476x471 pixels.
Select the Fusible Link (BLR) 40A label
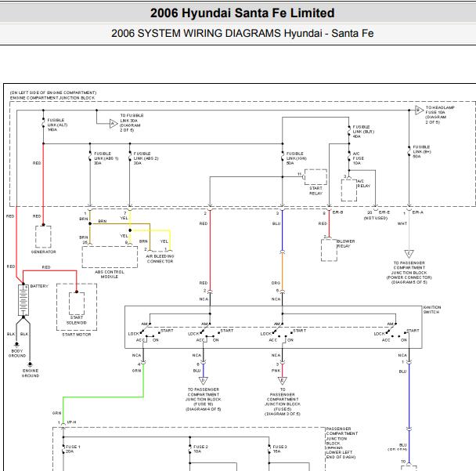363,132
